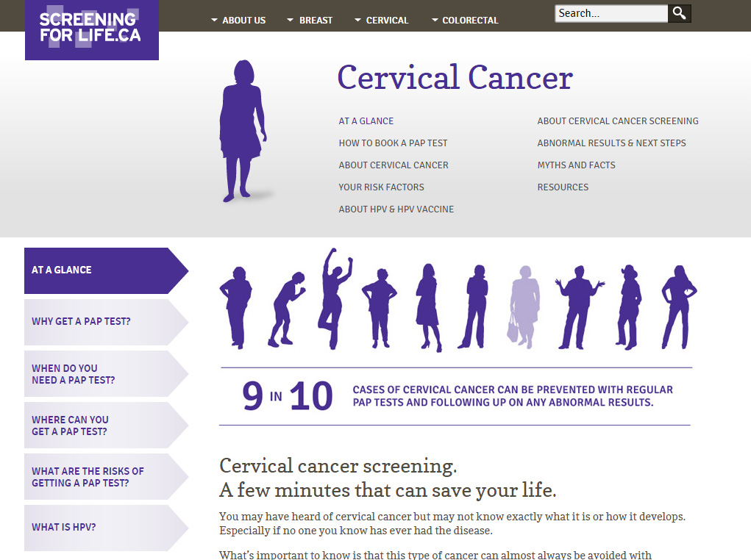Click the silhouette with arms raised on one leg
Screen dimensions: 751x560
pyautogui.click(x=335, y=298)
